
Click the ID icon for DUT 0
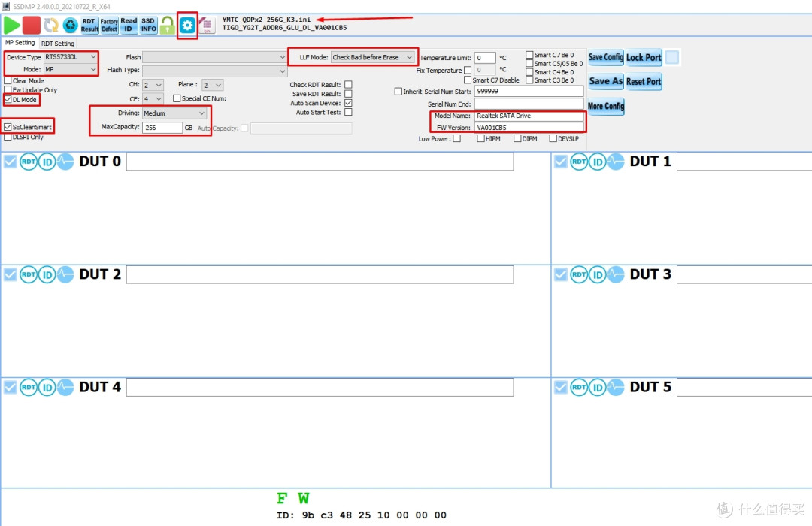pyautogui.click(x=47, y=162)
